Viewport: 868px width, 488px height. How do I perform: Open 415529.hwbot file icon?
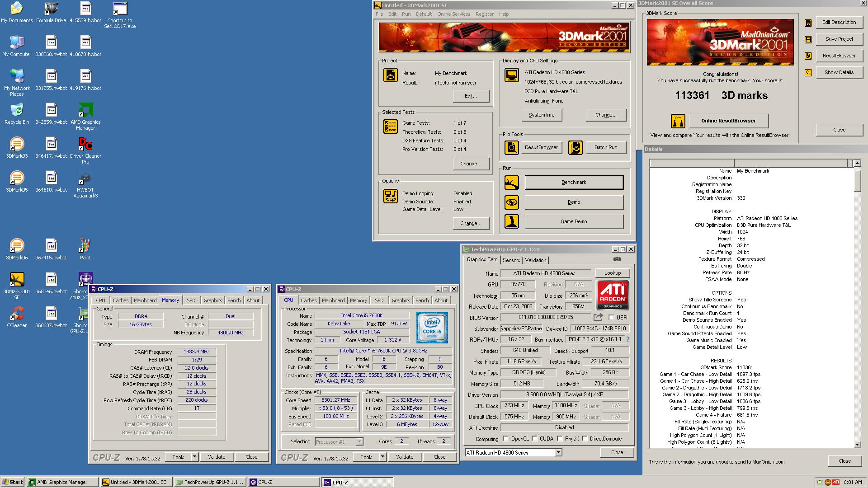(85, 13)
